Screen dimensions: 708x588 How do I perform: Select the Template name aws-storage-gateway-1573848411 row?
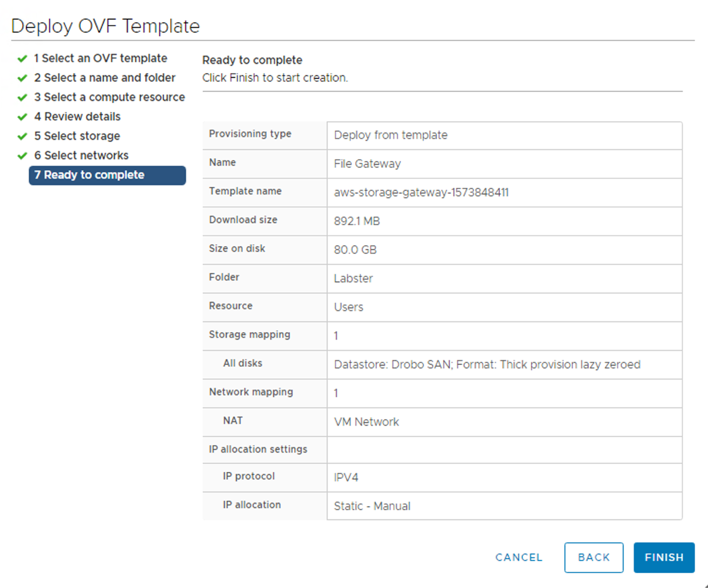pos(421,192)
